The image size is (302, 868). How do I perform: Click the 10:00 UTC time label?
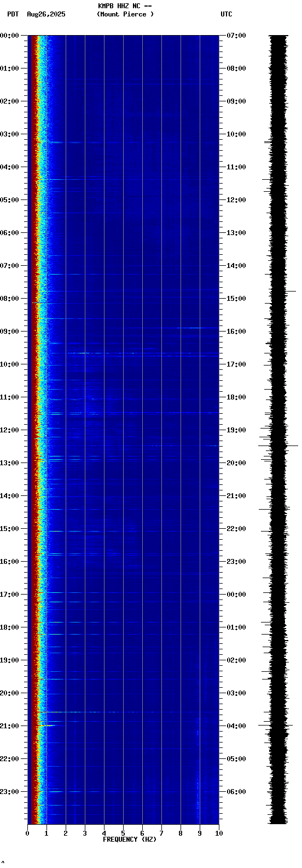click(236, 134)
